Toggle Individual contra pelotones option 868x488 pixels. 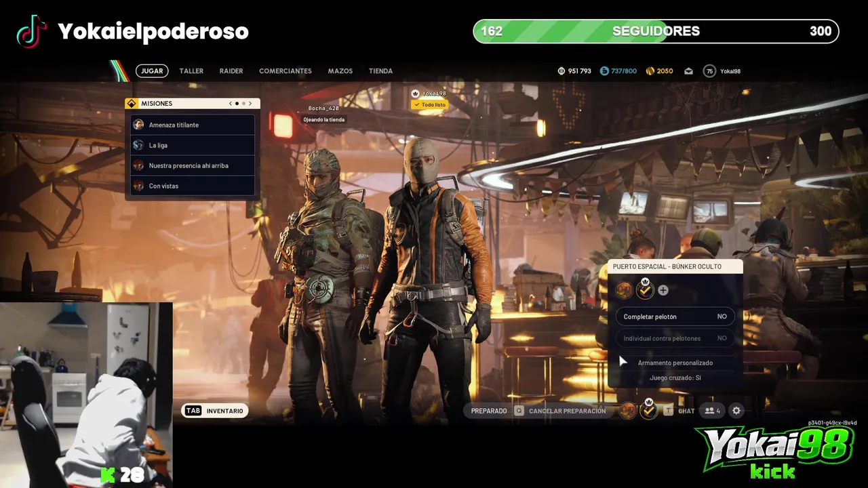point(675,338)
